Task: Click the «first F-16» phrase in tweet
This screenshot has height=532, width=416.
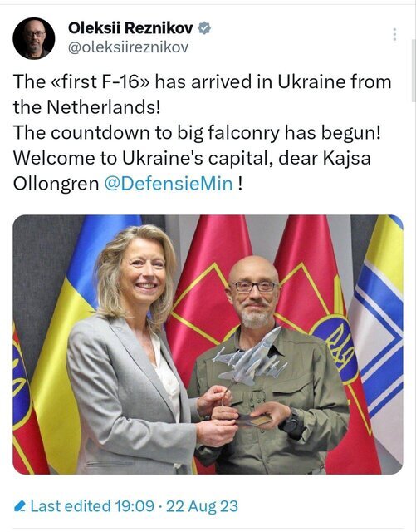Action: coord(100,81)
